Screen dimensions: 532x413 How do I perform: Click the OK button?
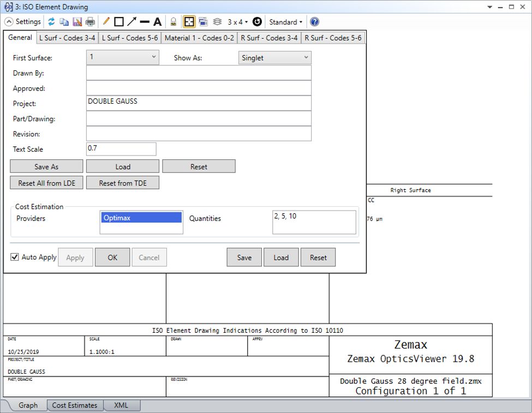coord(112,258)
